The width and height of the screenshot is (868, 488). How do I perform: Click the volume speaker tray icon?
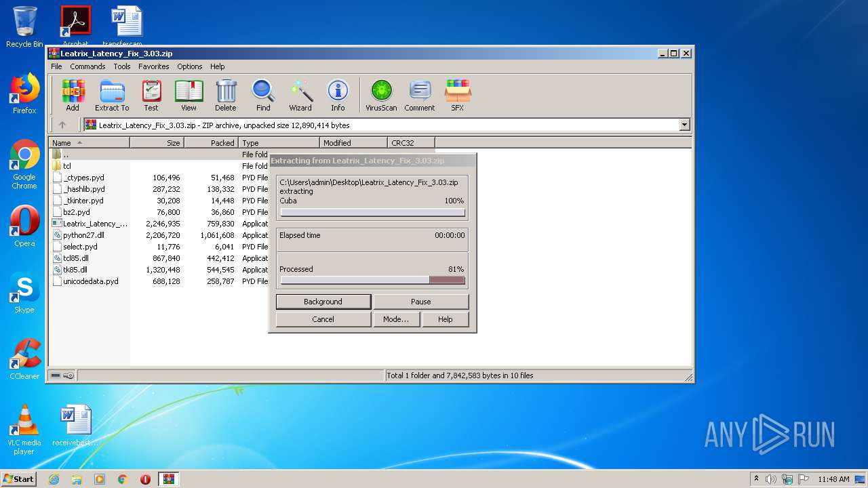(x=771, y=479)
